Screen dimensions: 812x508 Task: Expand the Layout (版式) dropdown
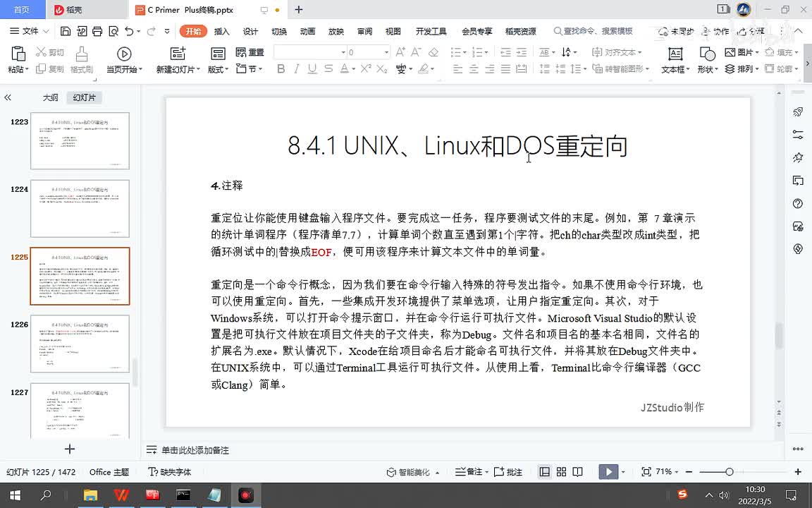(x=218, y=69)
